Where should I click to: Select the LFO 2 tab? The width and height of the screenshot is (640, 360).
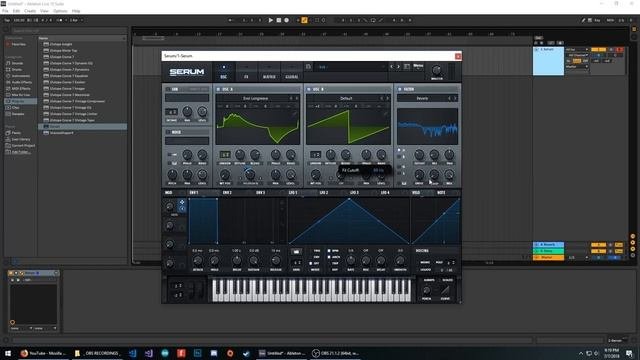click(324, 193)
